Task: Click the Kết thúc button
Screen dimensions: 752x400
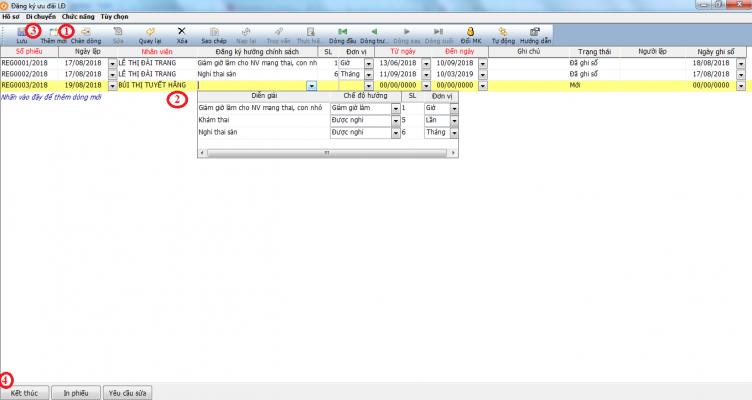Action: [x=24, y=393]
